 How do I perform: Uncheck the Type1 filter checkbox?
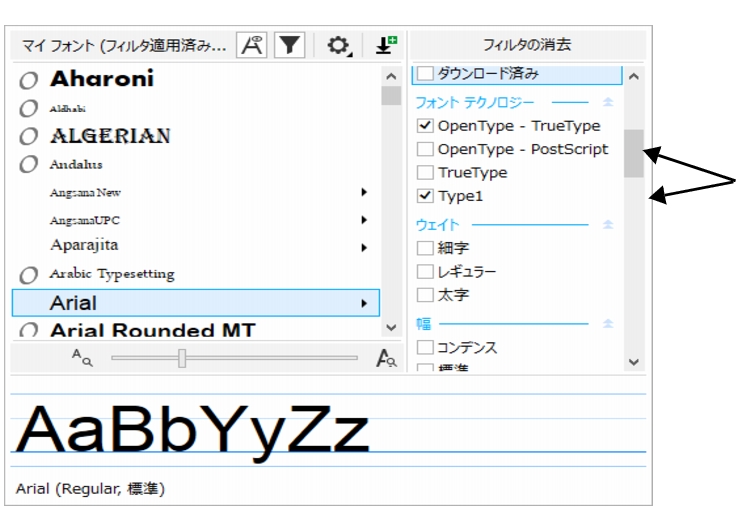[425, 196]
